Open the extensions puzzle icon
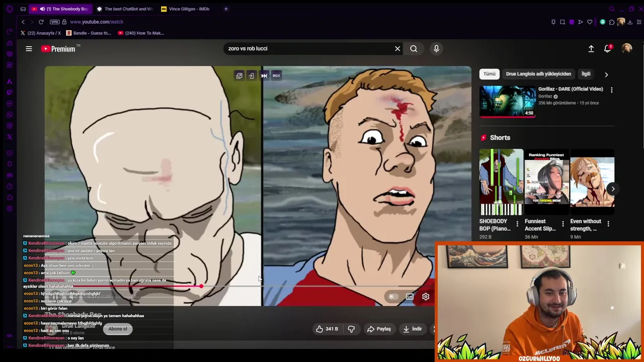The width and height of the screenshot is (644, 362). click(612, 22)
